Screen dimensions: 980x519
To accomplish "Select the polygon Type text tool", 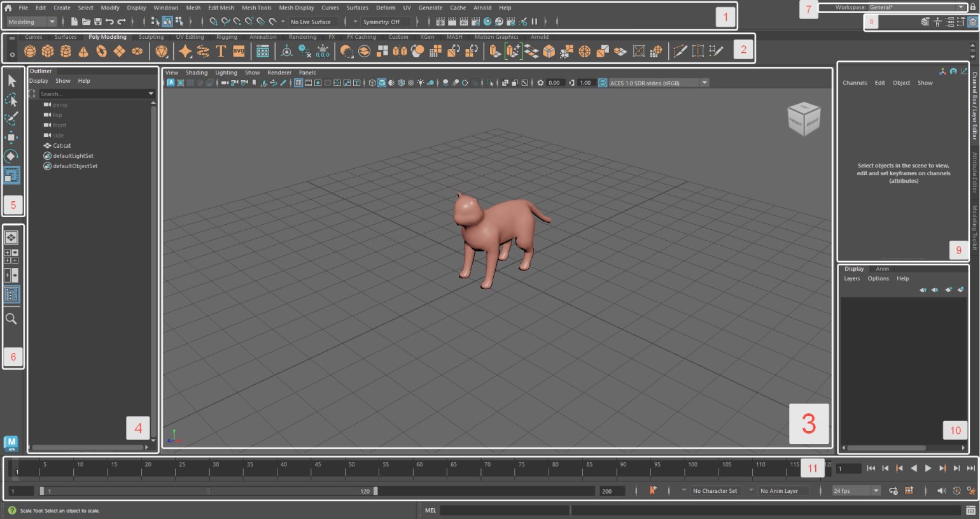I will click(x=221, y=52).
